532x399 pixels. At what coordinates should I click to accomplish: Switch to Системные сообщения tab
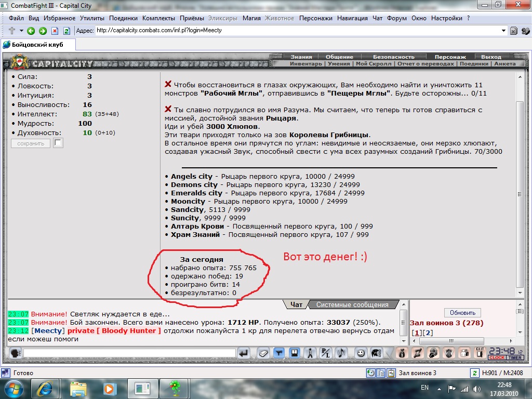[x=352, y=304]
